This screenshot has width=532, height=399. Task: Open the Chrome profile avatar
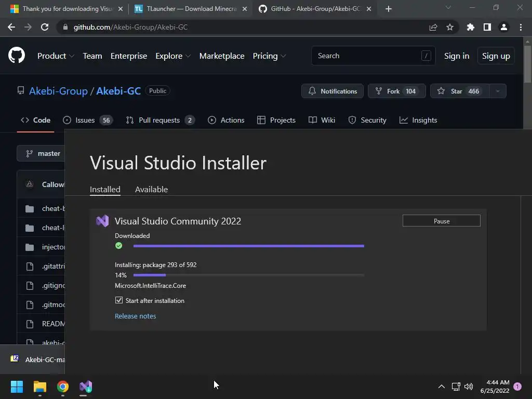[x=504, y=27]
